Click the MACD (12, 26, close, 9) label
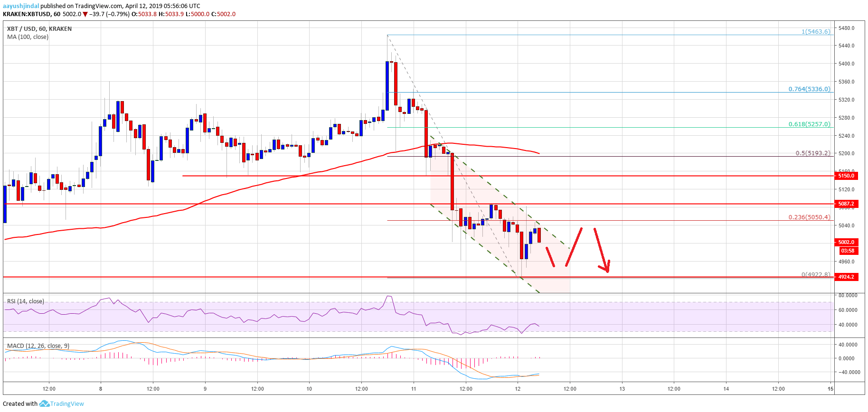Image resolution: width=868 pixels, height=412 pixels. coord(38,346)
